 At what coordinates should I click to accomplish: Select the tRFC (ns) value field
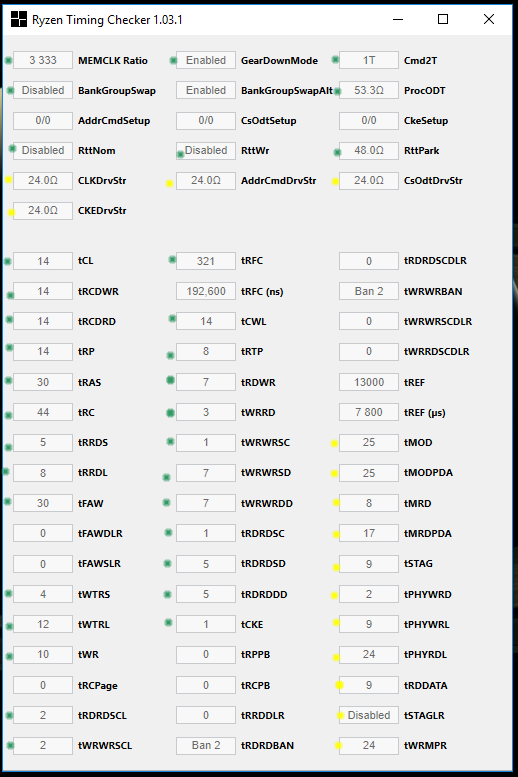click(x=206, y=291)
